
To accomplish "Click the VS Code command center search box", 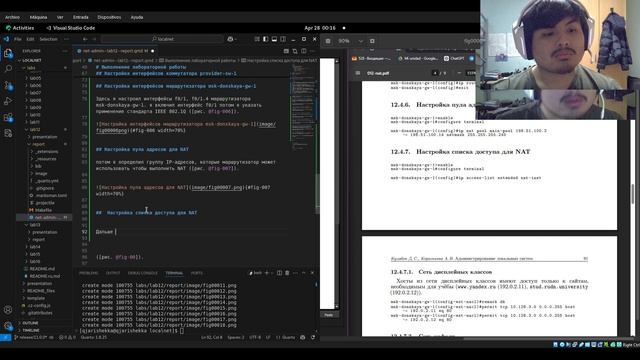I will (x=162, y=39).
